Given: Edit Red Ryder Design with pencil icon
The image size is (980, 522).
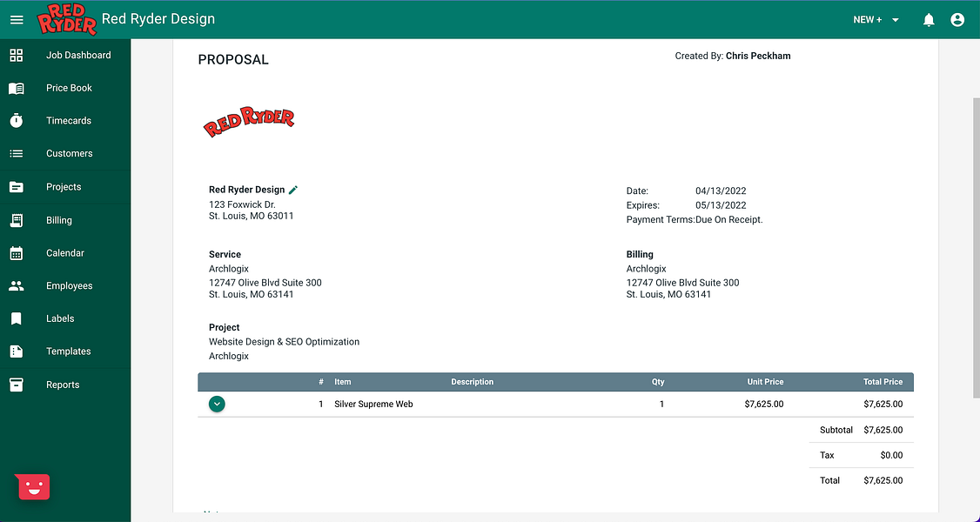Looking at the screenshot, I should click(x=293, y=190).
